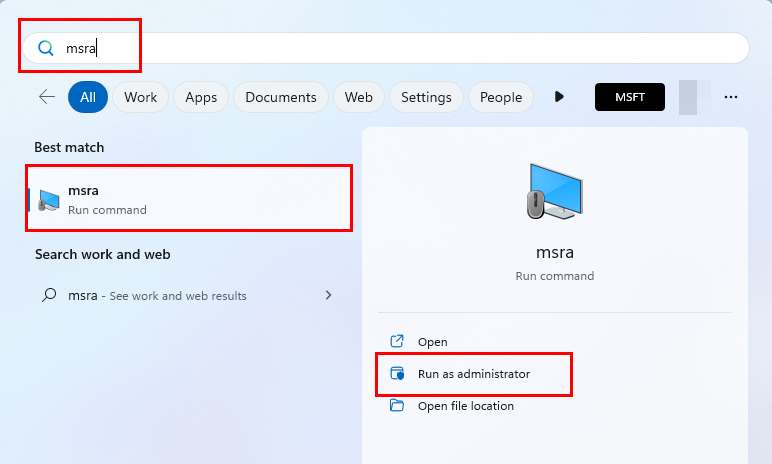Click the large msra preview icon

tap(555, 191)
